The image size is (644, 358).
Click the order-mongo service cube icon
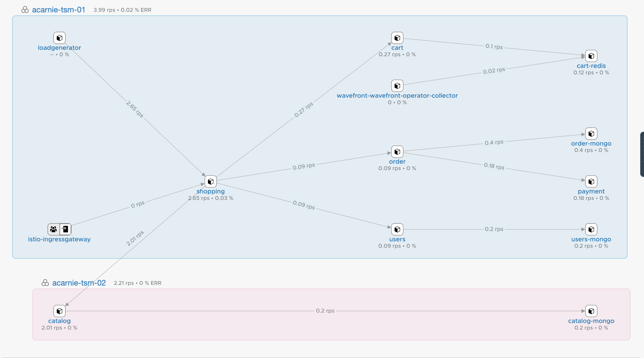[x=591, y=134]
